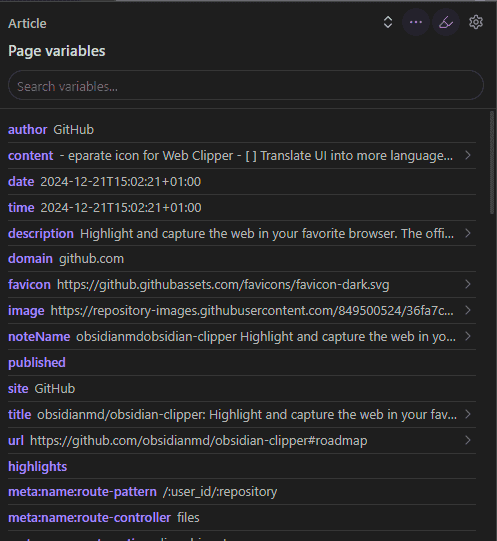Click the variables list scrollbar thumb
497x541 pixels.
click(492, 163)
